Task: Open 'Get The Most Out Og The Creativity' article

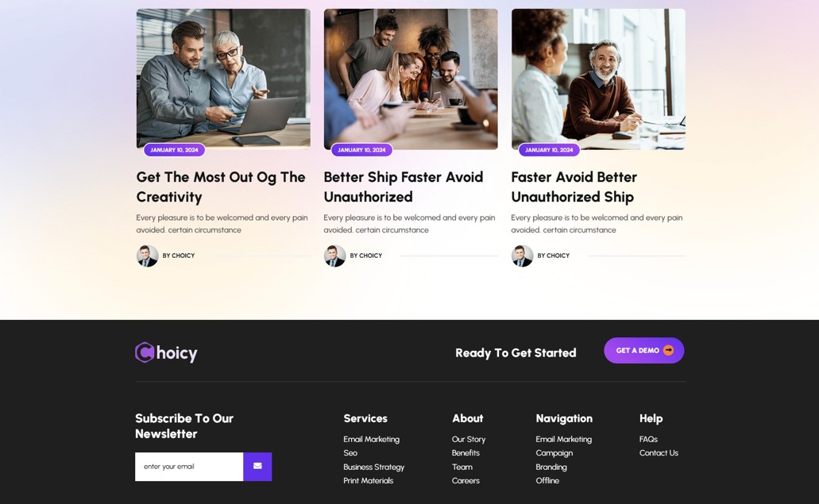Action: click(x=221, y=187)
